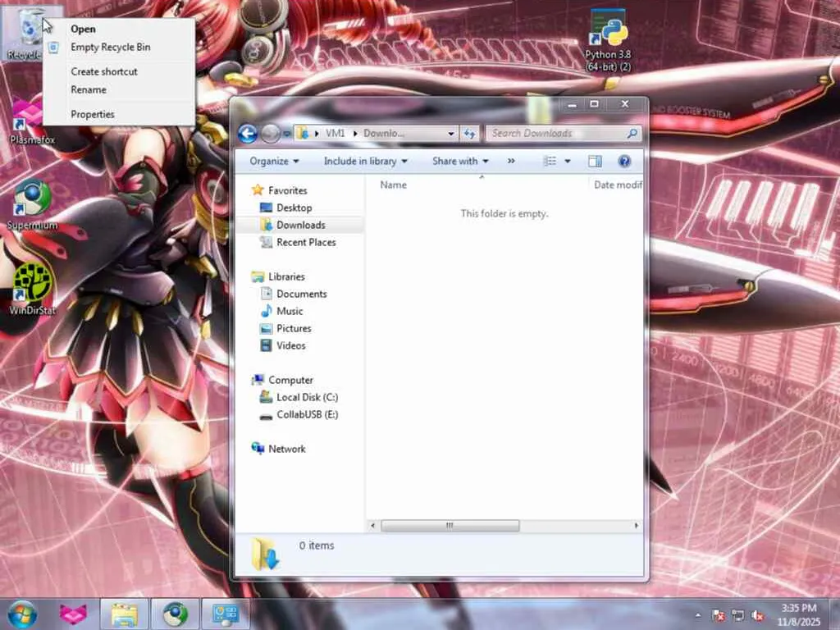This screenshot has width=840, height=630.
Task: Select Libraries in the navigation pane
Action: point(286,276)
